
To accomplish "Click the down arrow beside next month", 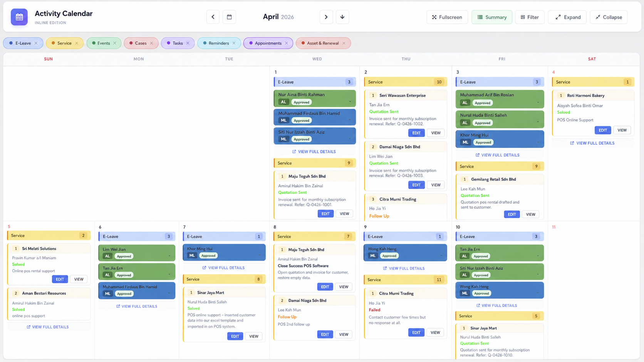I will pyautogui.click(x=342, y=17).
